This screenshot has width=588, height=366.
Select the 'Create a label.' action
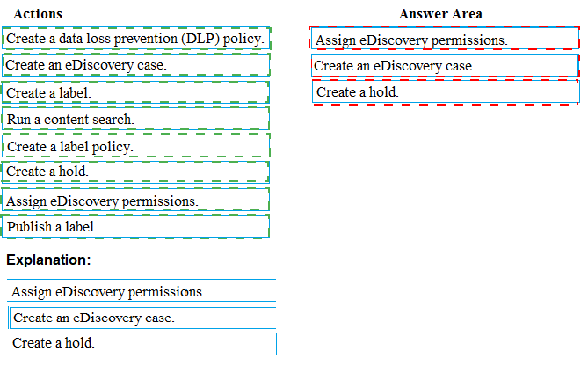click(135, 92)
